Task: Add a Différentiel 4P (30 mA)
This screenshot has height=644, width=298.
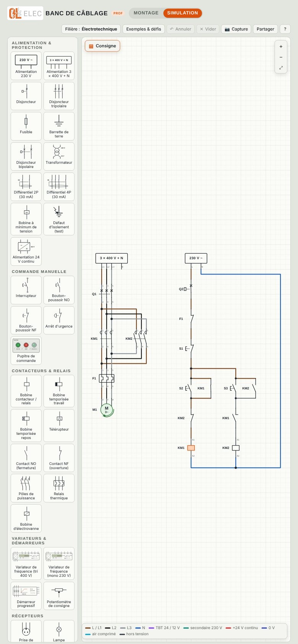Action: pyautogui.click(x=59, y=187)
